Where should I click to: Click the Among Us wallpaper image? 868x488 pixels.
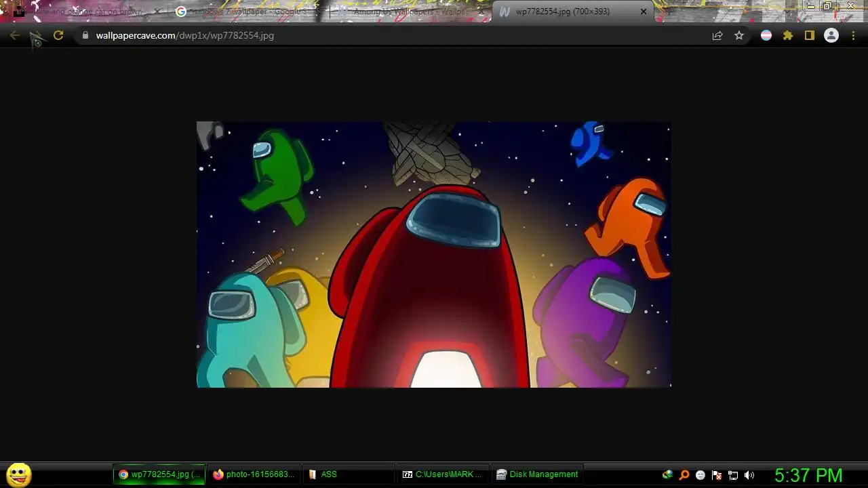[x=434, y=255]
